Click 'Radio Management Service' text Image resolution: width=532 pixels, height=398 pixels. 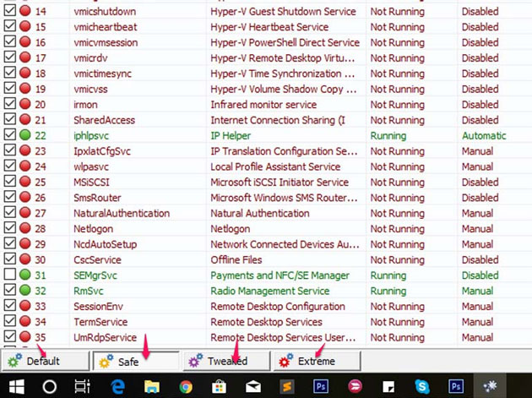click(x=270, y=291)
